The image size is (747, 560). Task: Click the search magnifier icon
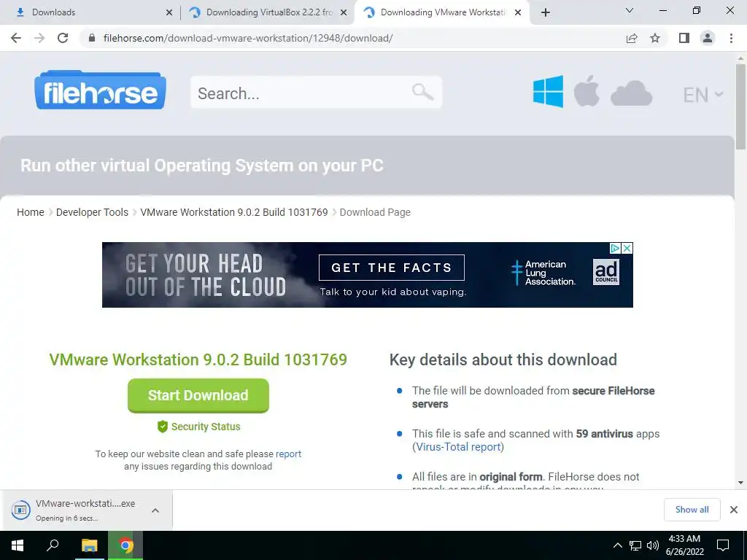[x=422, y=91]
